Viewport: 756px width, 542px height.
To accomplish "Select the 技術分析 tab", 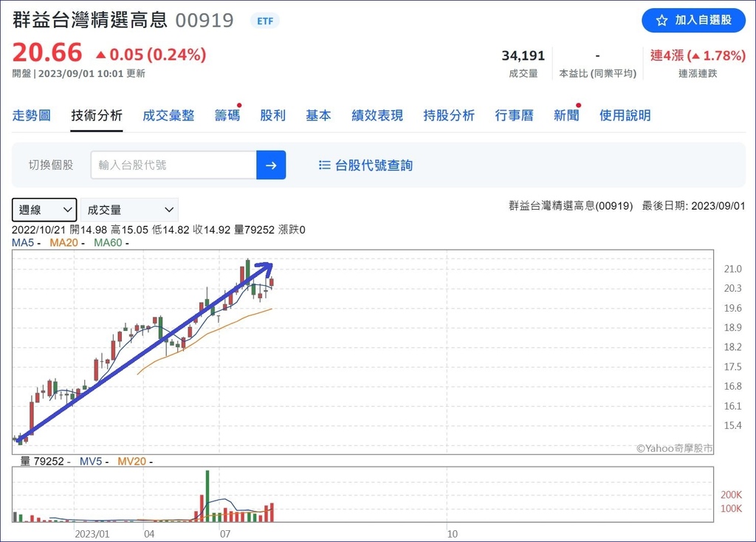I will click(x=97, y=116).
